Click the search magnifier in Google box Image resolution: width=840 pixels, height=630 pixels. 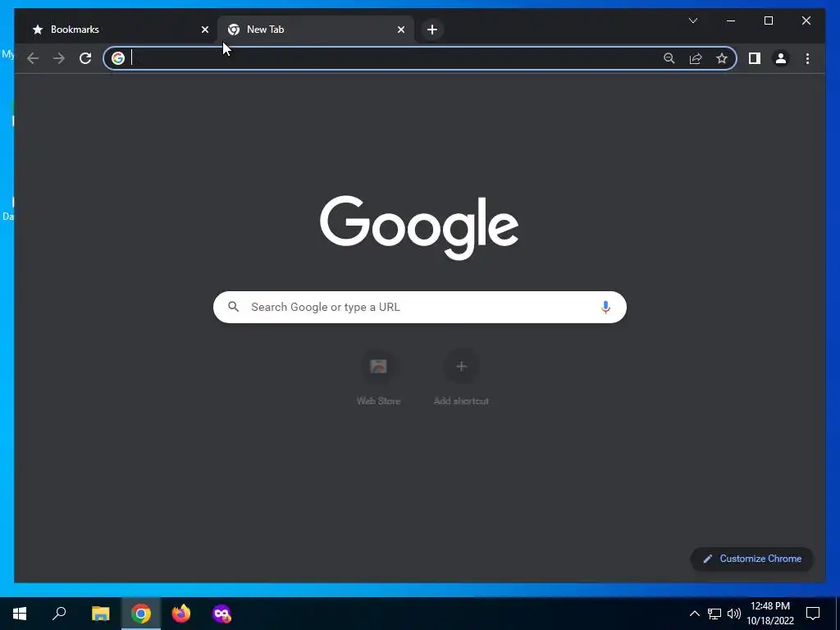point(233,307)
